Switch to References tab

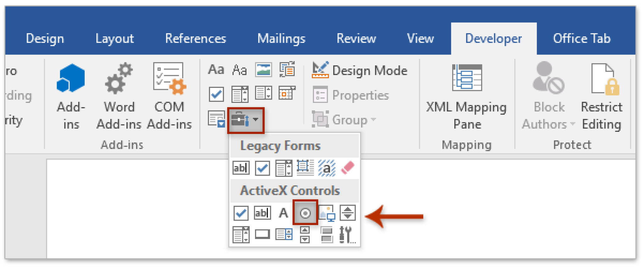(196, 39)
